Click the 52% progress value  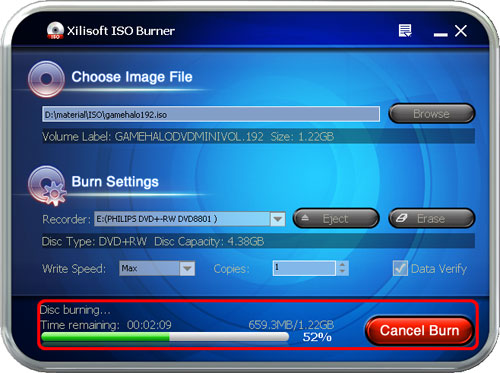pos(317,337)
